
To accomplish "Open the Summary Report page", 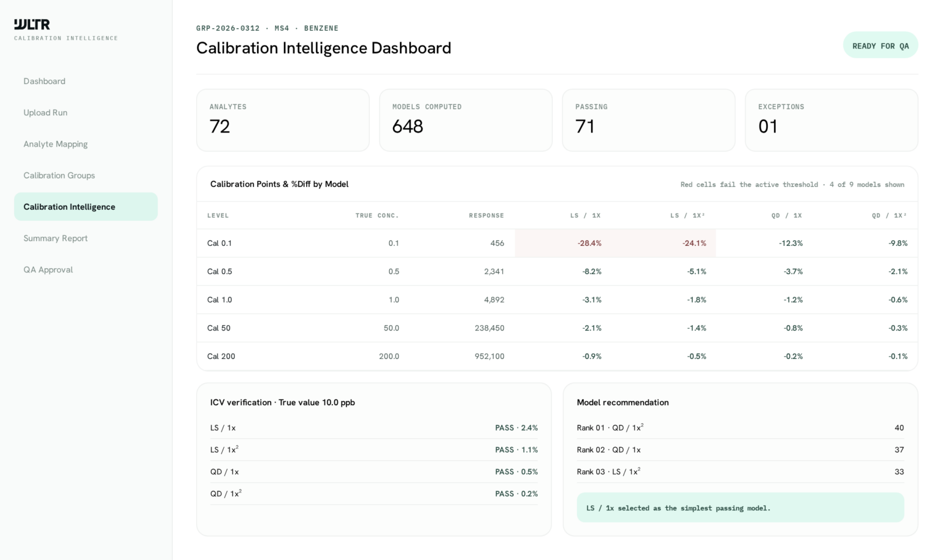I will 86,238.
